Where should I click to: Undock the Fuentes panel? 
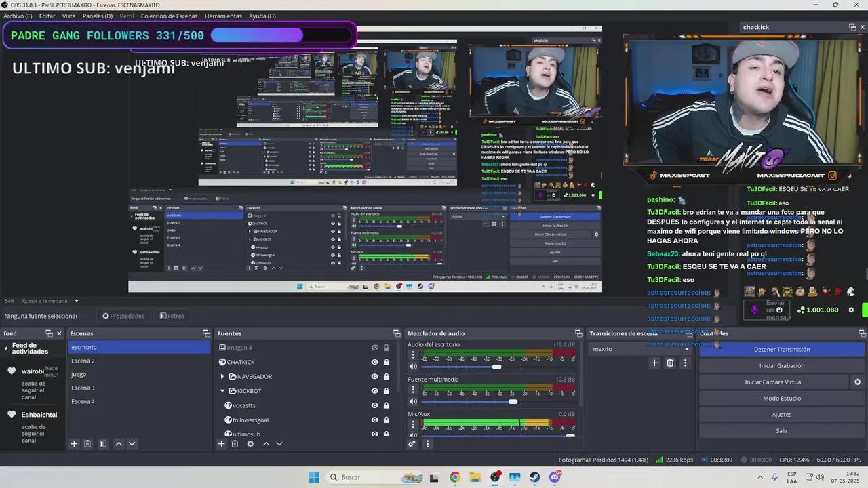coord(397,333)
